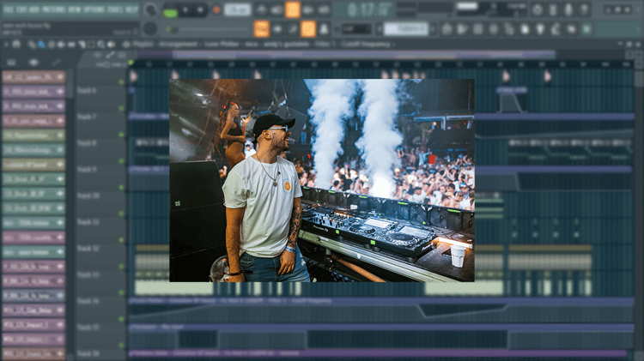The image size is (644, 361).
Task: Click the arrow right of the pattern selector
Action: coord(433,28)
